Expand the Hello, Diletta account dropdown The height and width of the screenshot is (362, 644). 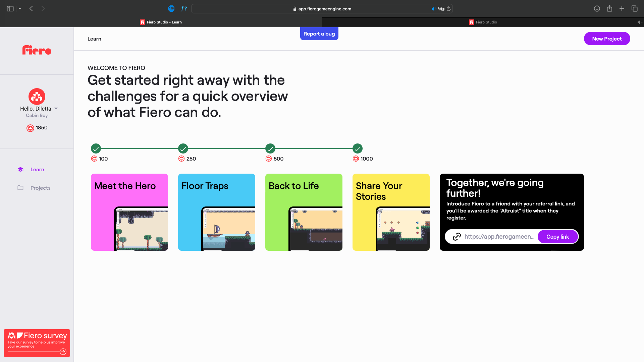pyautogui.click(x=56, y=109)
